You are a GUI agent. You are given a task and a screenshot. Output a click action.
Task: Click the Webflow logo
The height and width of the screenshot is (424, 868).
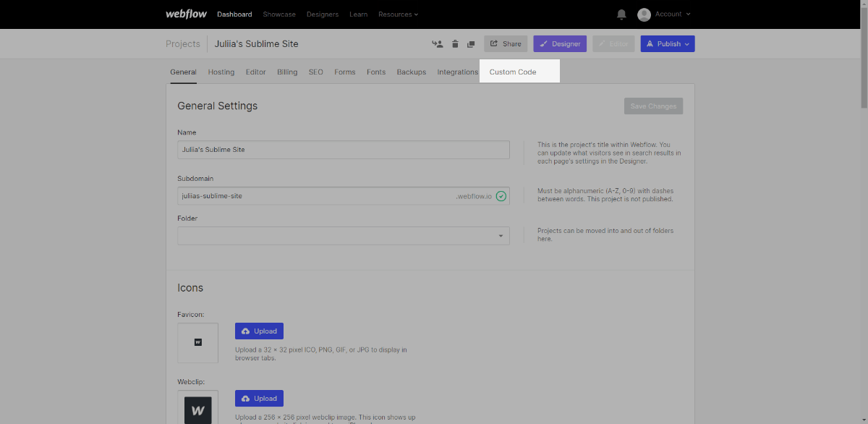[187, 14]
